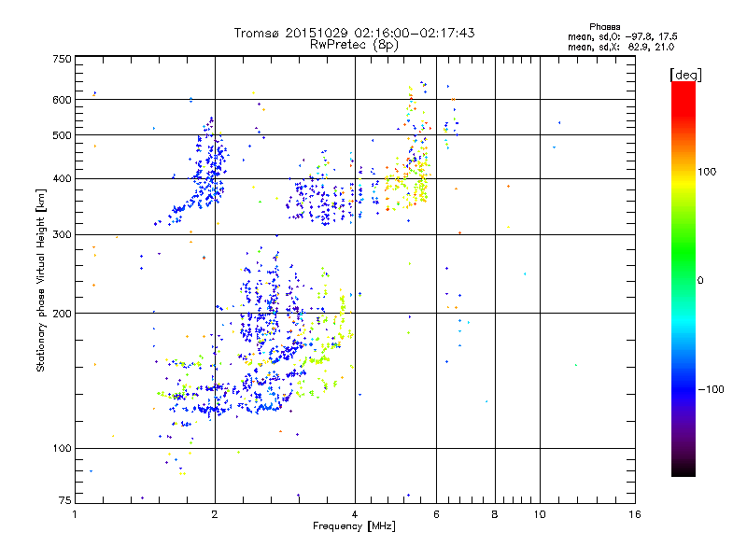Click the y-axis tick label '300'
This screenshot has height=560, width=747.
tap(62, 235)
